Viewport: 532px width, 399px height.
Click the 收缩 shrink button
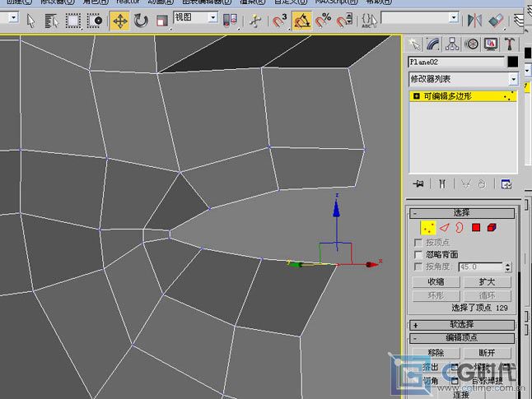[436, 282]
